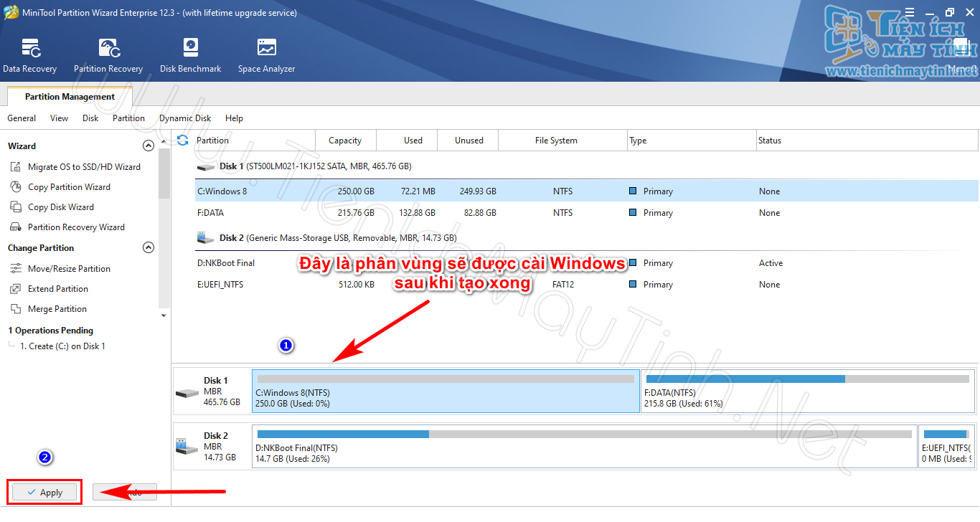Screen dimensions: 980x522
Task: Select the F:DATA partition row
Action: (586, 213)
